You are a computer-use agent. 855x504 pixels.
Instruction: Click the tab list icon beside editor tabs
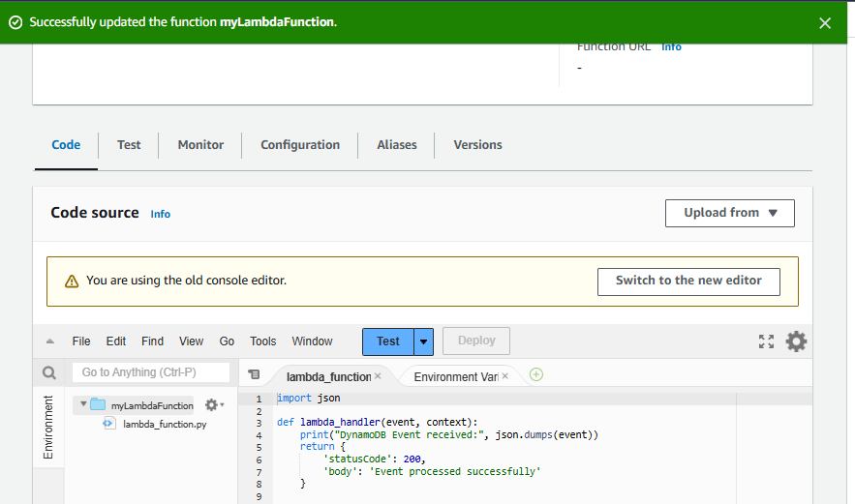254,375
